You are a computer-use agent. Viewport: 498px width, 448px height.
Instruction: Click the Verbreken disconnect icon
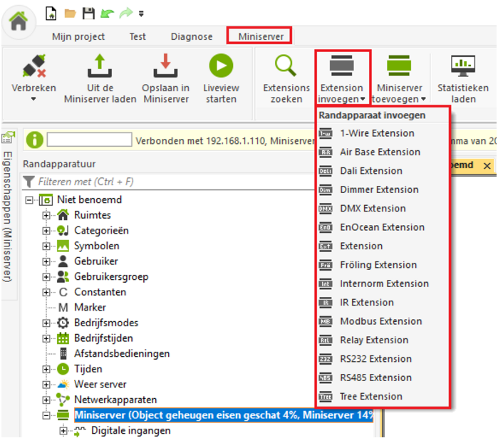click(x=33, y=66)
